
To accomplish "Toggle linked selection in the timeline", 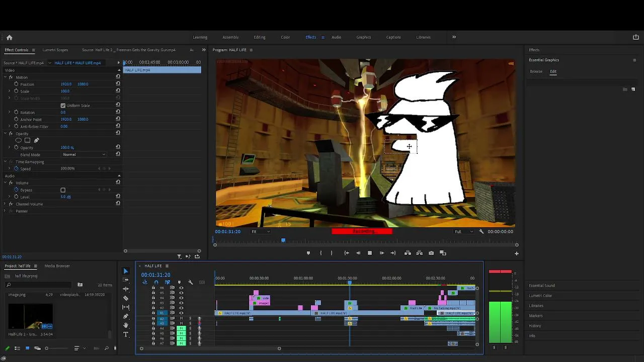I will click(168, 282).
